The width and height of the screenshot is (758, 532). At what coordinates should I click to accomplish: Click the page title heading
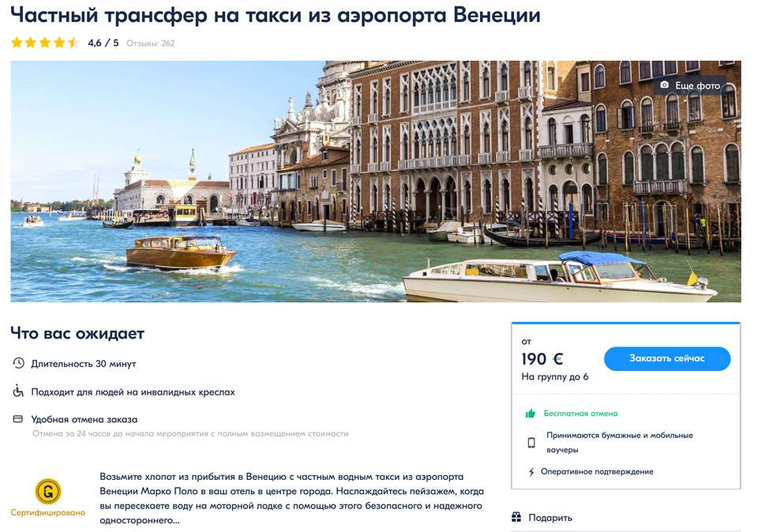[276, 15]
